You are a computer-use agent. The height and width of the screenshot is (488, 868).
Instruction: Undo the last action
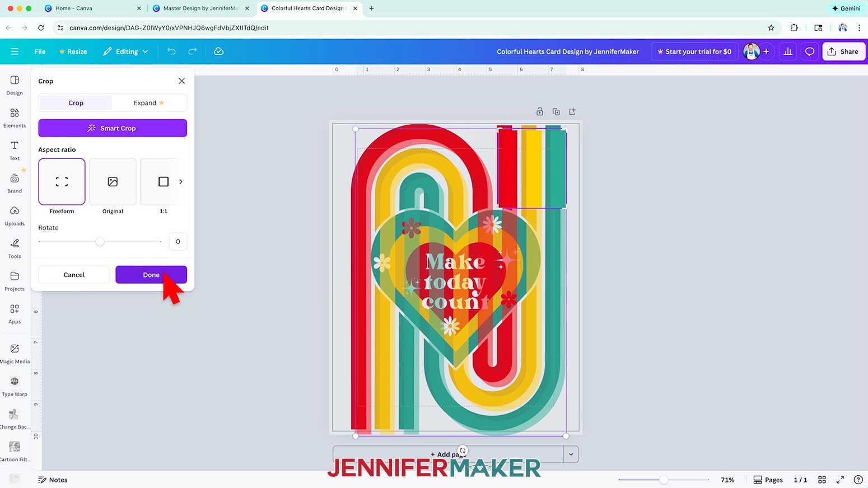(x=171, y=51)
